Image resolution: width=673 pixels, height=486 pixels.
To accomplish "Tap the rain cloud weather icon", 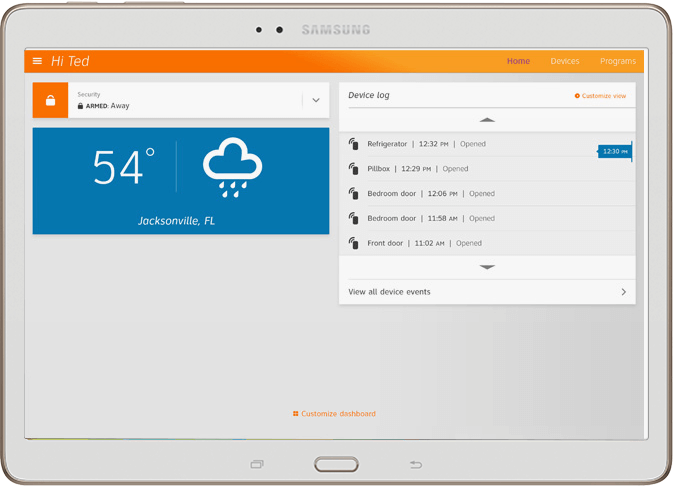I will pyautogui.click(x=232, y=167).
